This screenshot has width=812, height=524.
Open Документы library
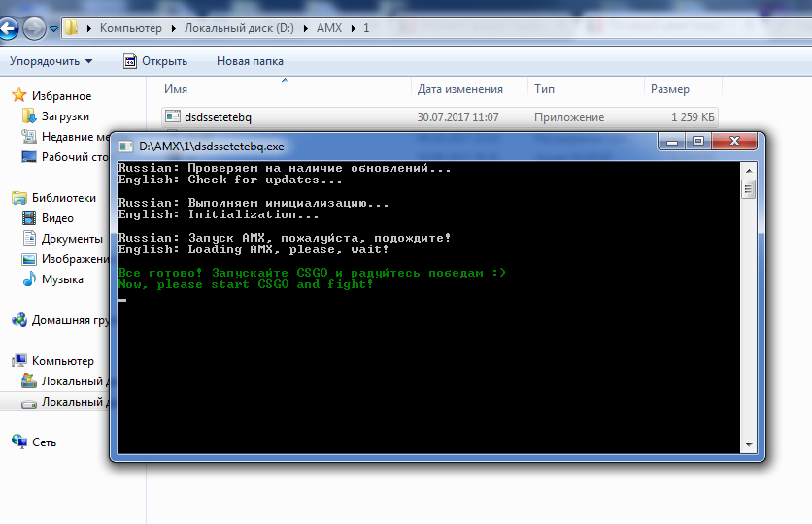72,239
